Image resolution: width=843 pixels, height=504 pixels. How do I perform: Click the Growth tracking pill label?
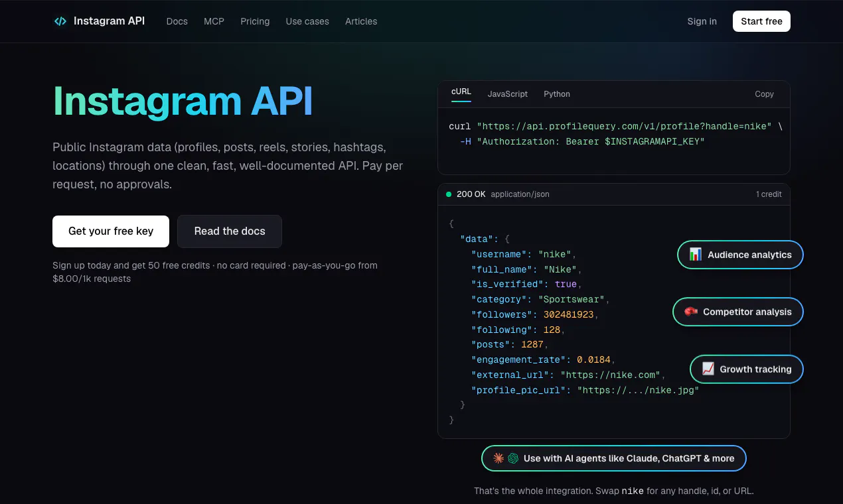point(755,369)
